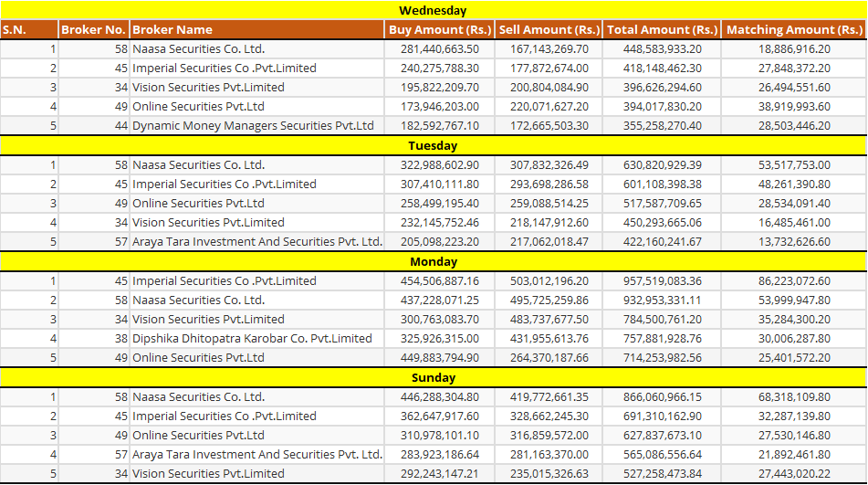
Task: Click the sell amount 419,772,661.35 cell
Action: point(549,397)
